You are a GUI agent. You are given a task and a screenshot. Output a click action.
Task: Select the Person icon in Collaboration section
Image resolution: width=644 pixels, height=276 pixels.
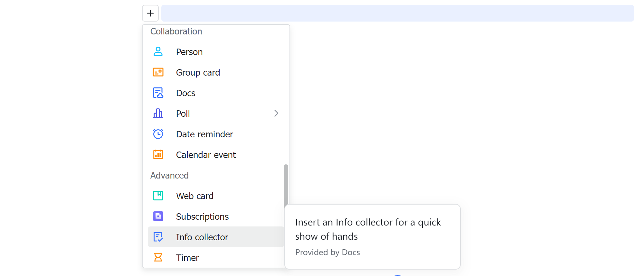[158, 51]
